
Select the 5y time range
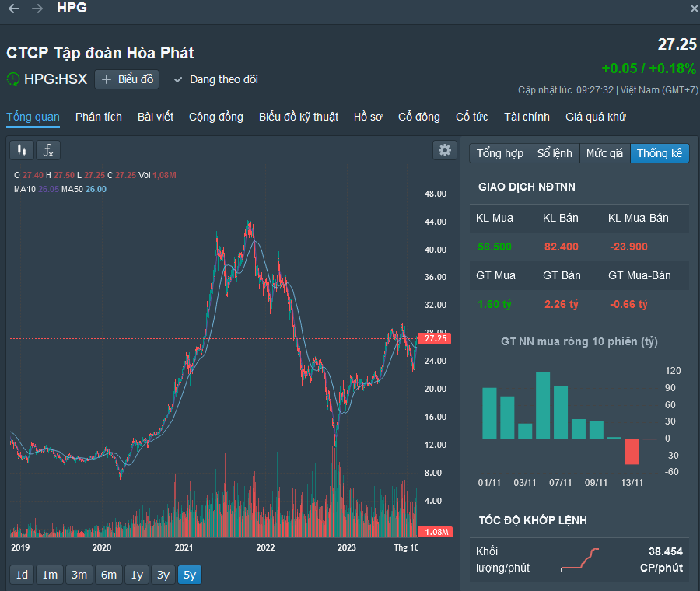tap(189, 575)
